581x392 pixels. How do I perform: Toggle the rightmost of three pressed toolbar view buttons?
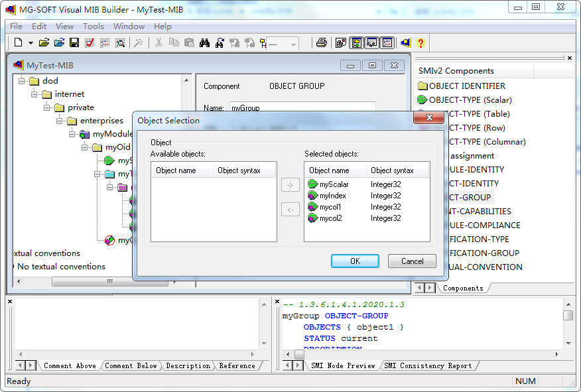click(x=387, y=42)
